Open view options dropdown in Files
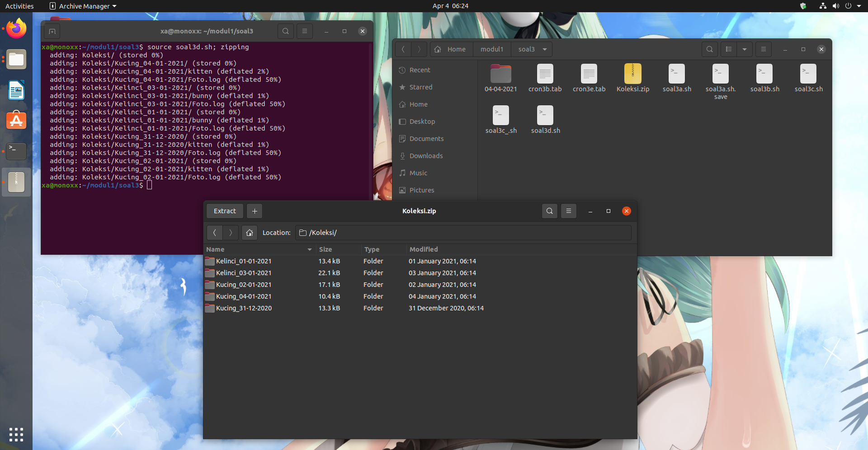Image resolution: width=868 pixels, height=450 pixels. click(x=745, y=49)
